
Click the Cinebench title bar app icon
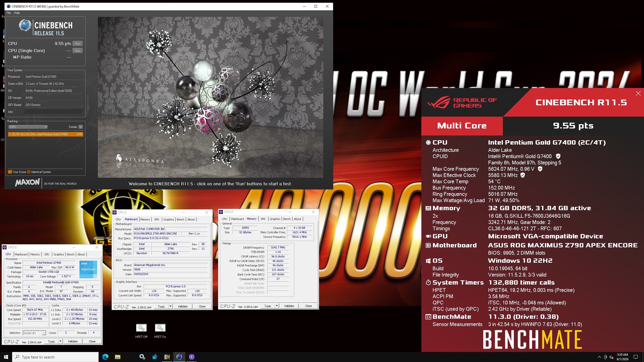coord(9,6)
